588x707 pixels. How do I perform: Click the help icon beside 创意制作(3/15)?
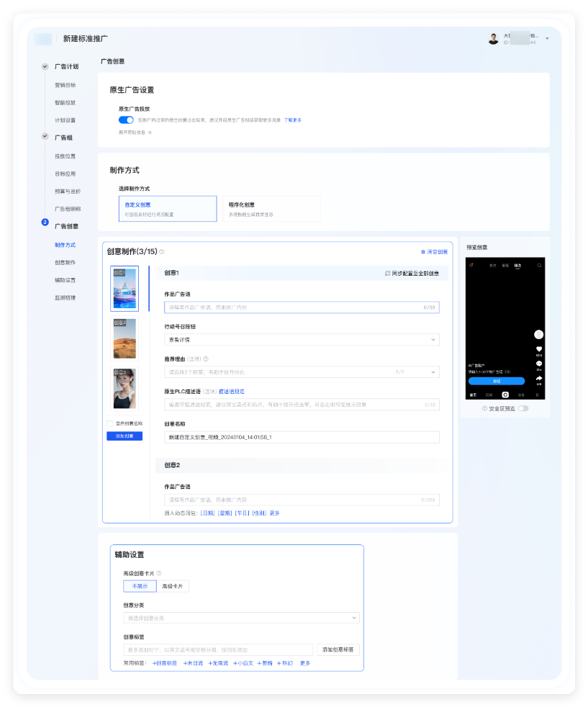click(162, 252)
